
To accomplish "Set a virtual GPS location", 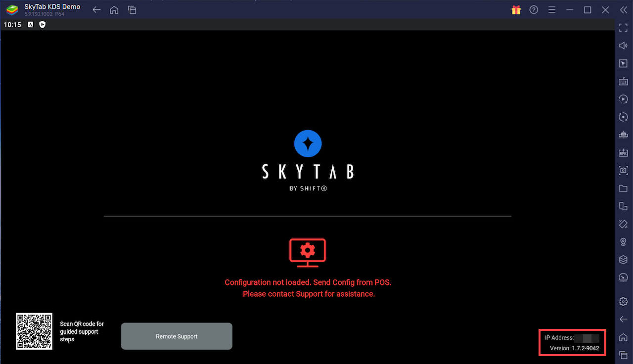I will click(623, 242).
